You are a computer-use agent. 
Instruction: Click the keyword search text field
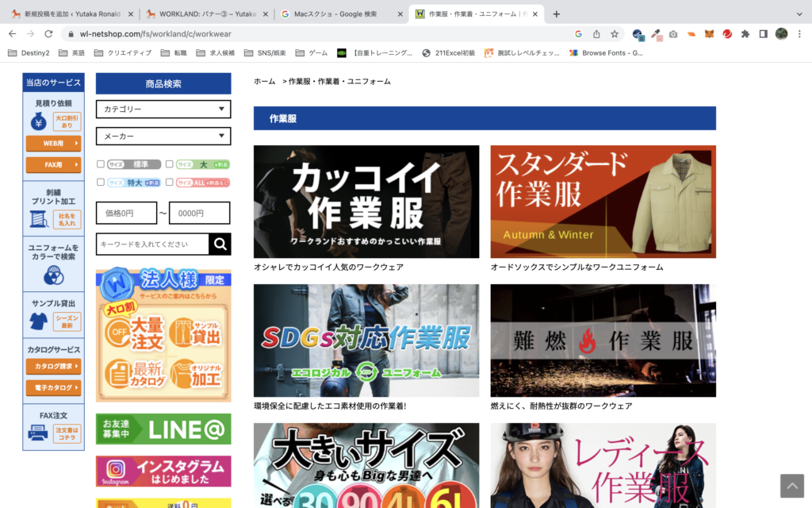click(x=152, y=244)
